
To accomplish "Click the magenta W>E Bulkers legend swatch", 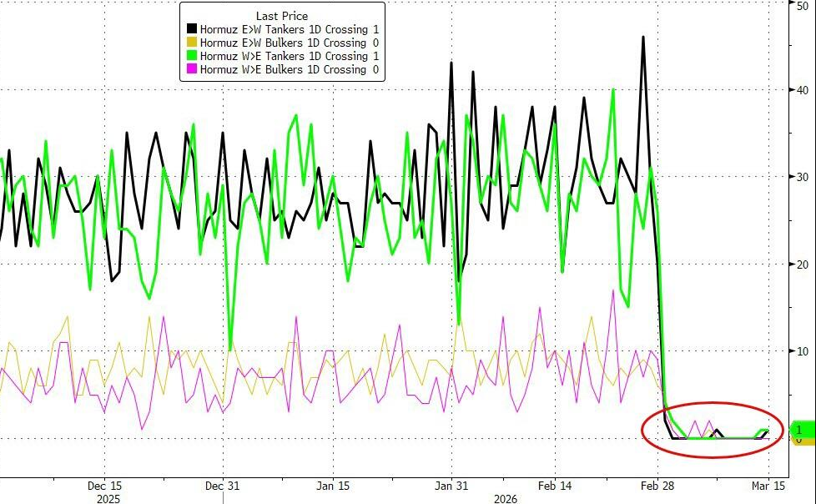I will coord(192,69).
